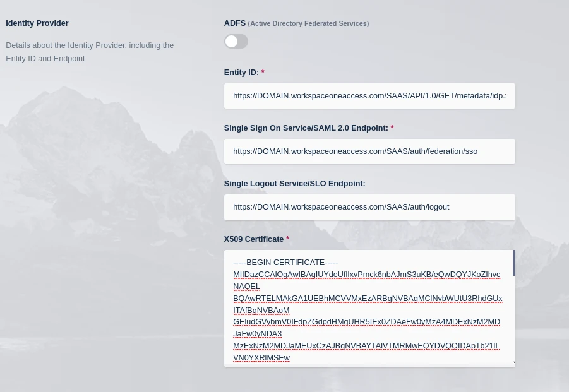Select the Single Sign On Service endpoint field
This screenshot has height=392, width=569.
coord(369,151)
